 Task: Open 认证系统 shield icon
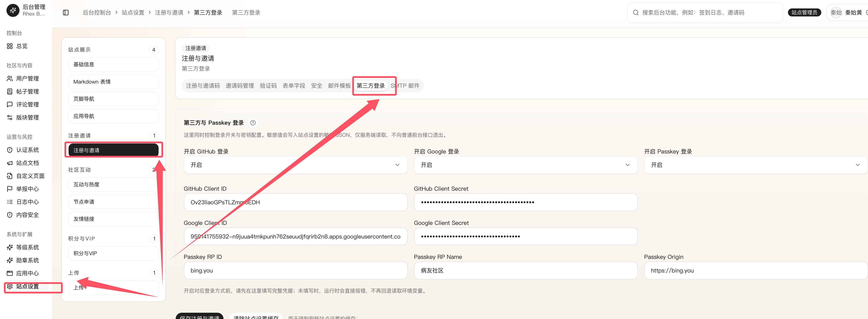tap(10, 150)
